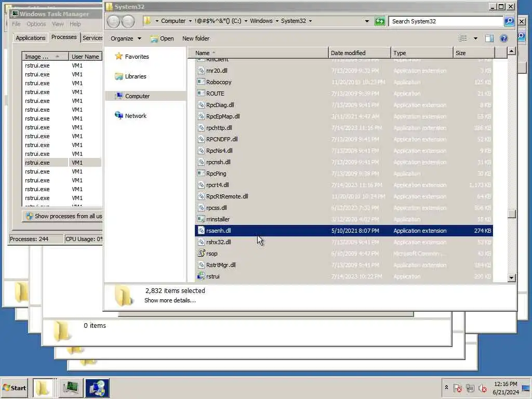Open the System Restore icon in taskbar
Screen dimensions: 532x399
tap(97, 388)
